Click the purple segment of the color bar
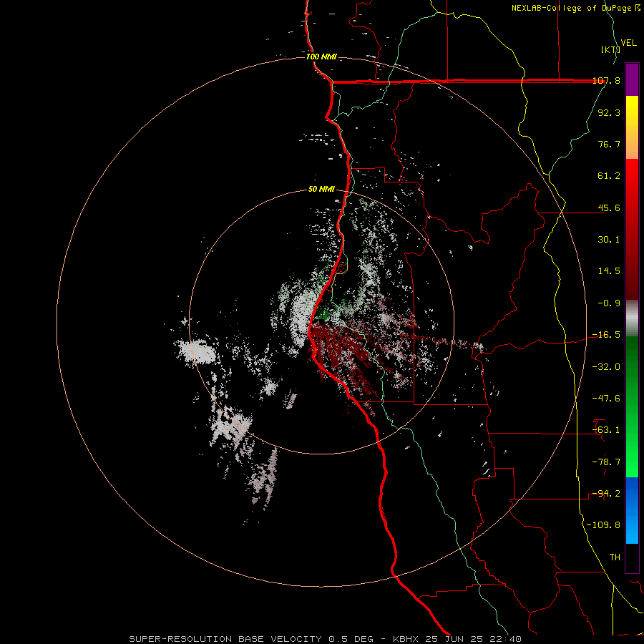Screen dimensions: 644x644 click(632, 79)
